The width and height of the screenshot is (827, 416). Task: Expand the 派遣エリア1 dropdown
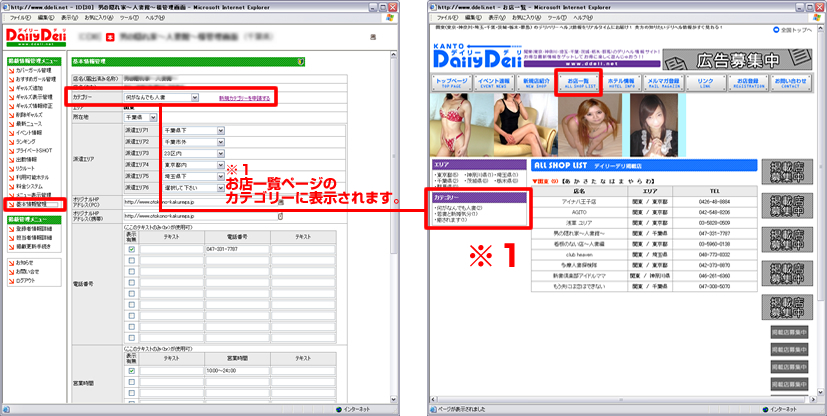pyautogui.click(x=194, y=130)
